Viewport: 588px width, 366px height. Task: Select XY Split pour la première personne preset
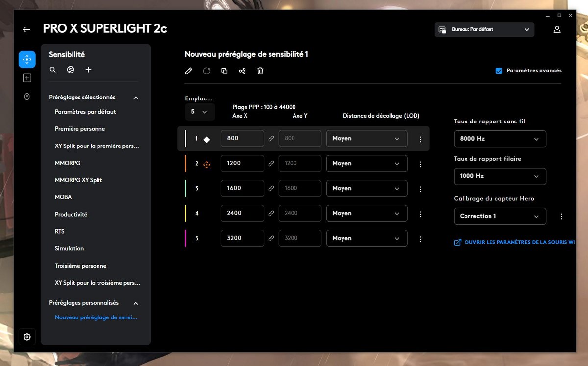coord(97,146)
